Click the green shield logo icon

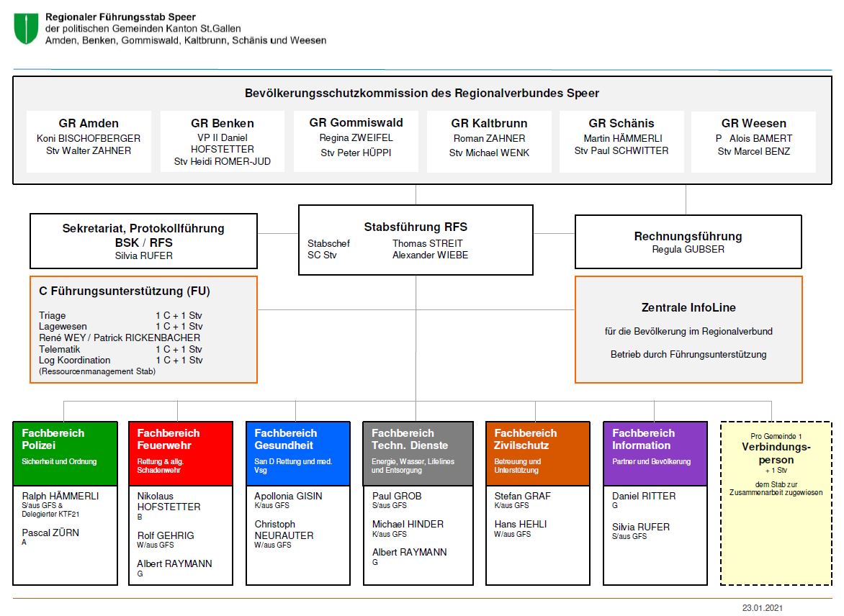(26, 28)
